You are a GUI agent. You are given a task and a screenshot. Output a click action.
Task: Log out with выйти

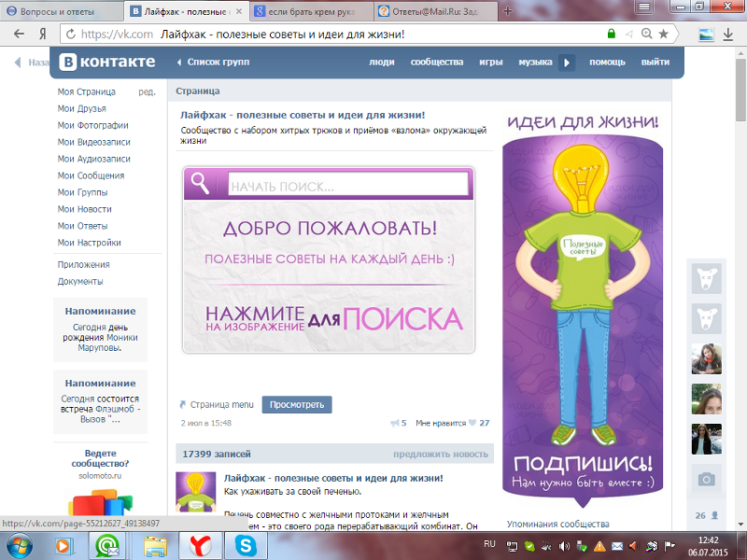[655, 63]
